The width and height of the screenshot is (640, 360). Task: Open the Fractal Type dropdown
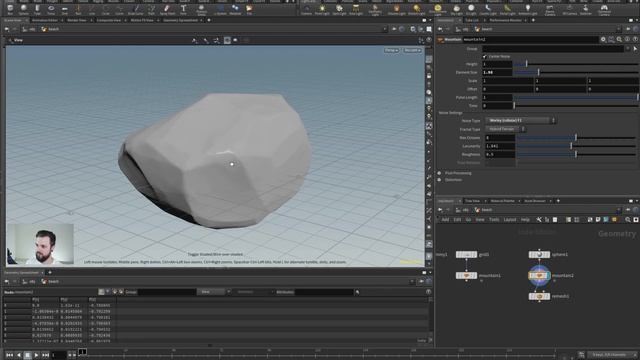click(x=505, y=129)
